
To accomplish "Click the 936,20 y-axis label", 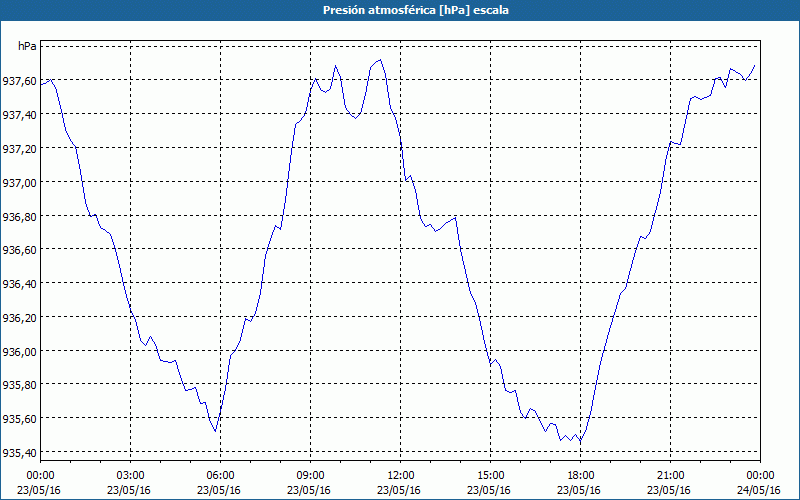I will coord(19,317).
